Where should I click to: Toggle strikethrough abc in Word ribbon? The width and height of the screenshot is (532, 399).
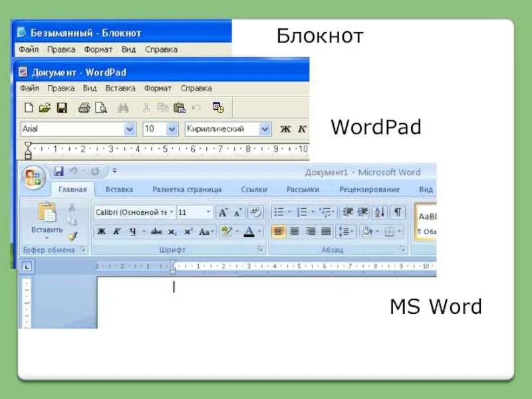[156, 231]
